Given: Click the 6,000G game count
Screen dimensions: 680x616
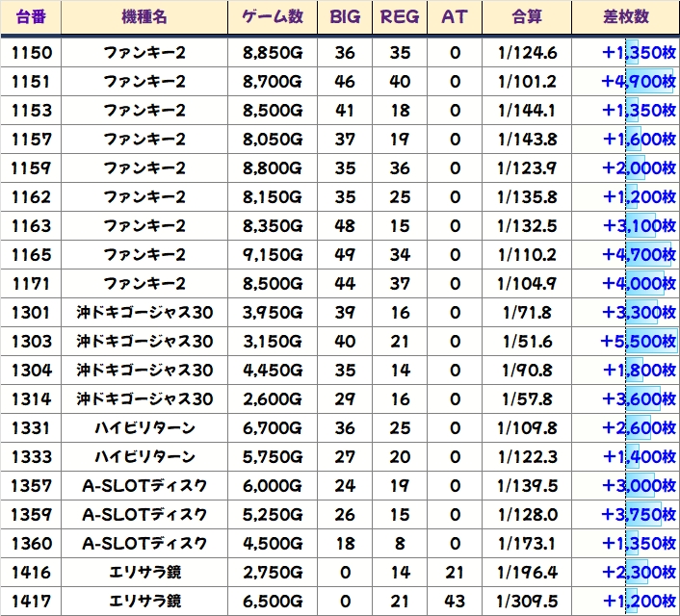Looking at the screenshot, I should pyautogui.click(x=273, y=486).
